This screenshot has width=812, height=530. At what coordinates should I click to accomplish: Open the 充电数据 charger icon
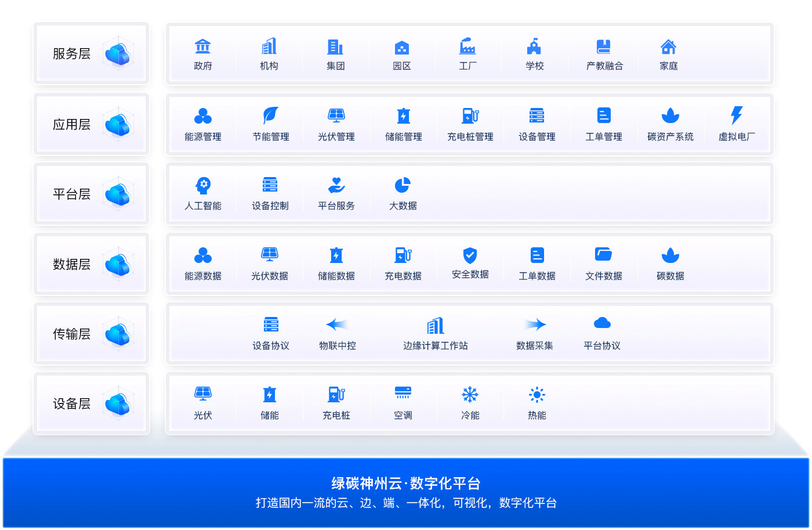click(403, 255)
